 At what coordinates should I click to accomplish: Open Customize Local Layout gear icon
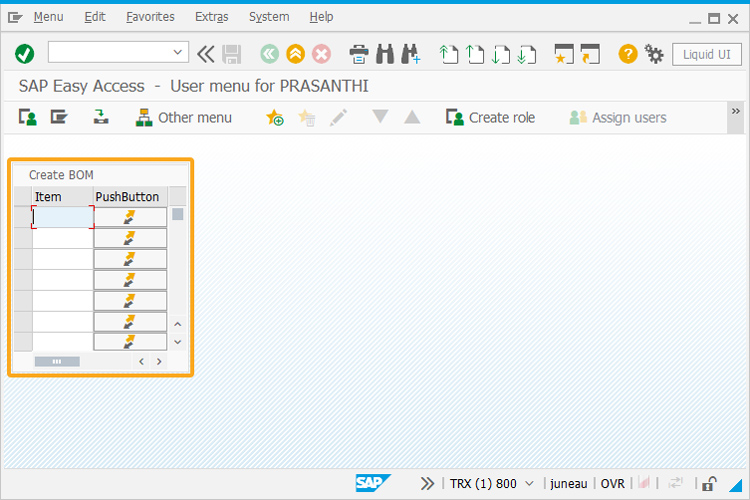click(654, 54)
